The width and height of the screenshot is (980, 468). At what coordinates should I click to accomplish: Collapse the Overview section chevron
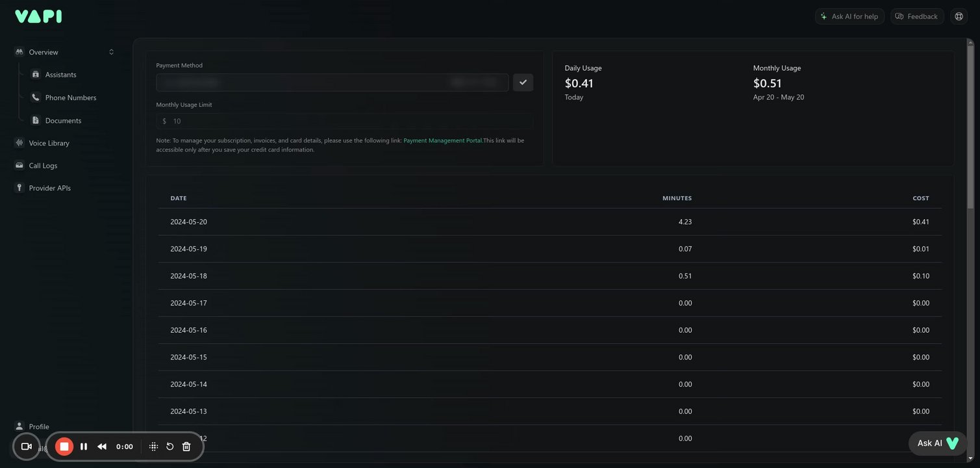pyautogui.click(x=111, y=52)
